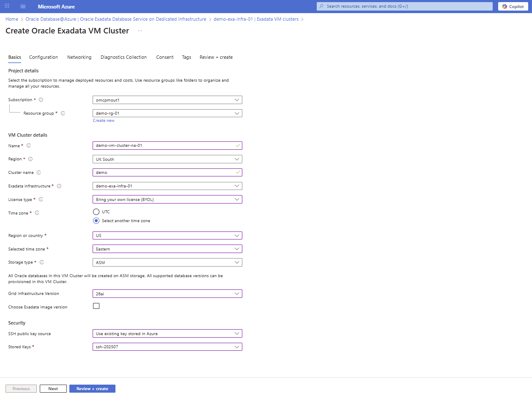
Task: Open Copilot in the top bar
Action: (513, 6)
